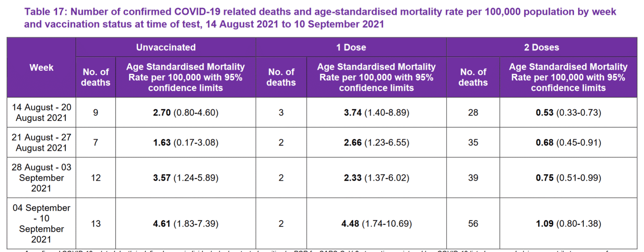Click the Table 17 title text
This screenshot has height=252, width=644.
(320, 18)
